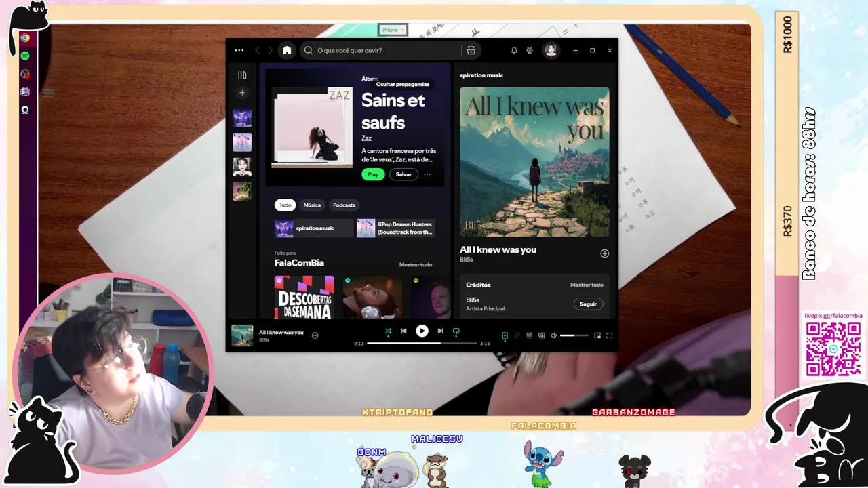Open the iPhone source dropdown at top
868x488 pixels.
pyautogui.click(x=393, y=30)
